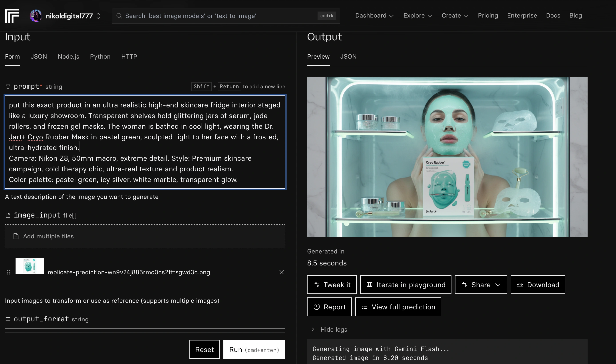Open the generated output image
616x364 pixels.
[447, 157]
